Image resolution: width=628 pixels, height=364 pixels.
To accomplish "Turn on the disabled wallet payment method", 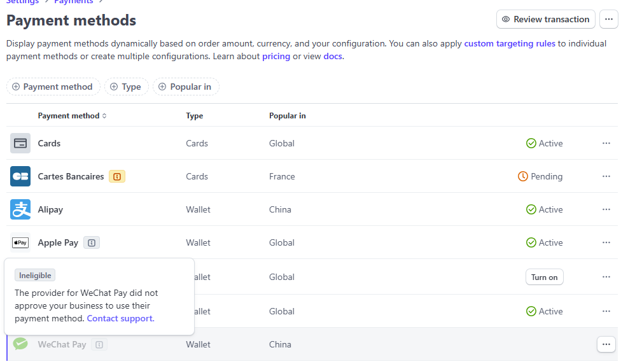I will coord(544,277).
